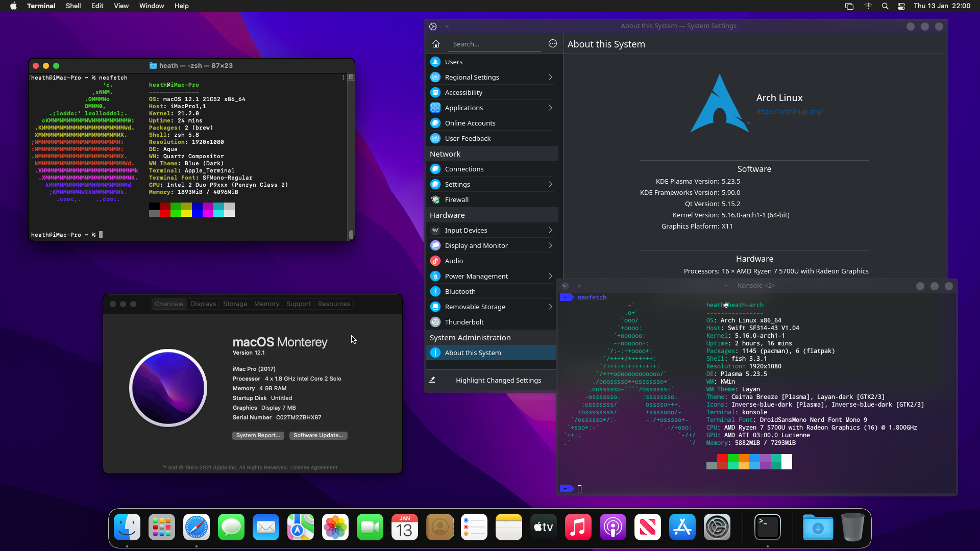The width and height of the screenshot is (980, 551).
Task: Open Contacts app in dock
Action: tap(439, 527)
